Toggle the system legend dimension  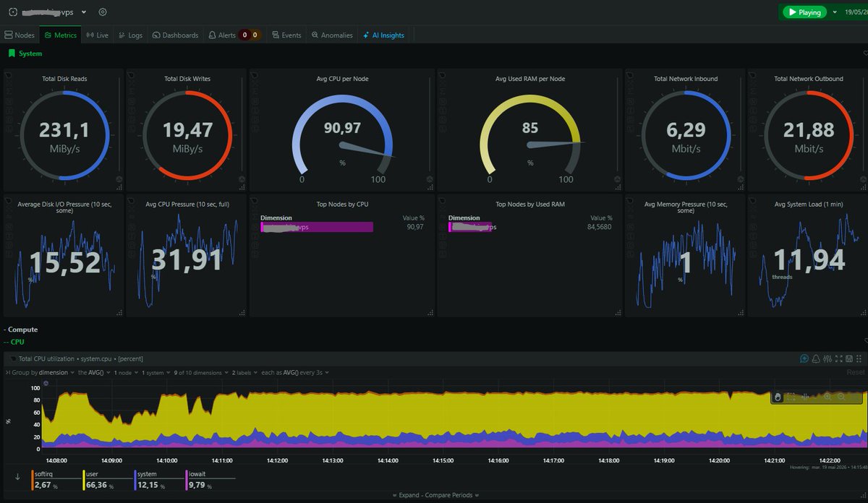pyautogui.click(x=159, y=479)
